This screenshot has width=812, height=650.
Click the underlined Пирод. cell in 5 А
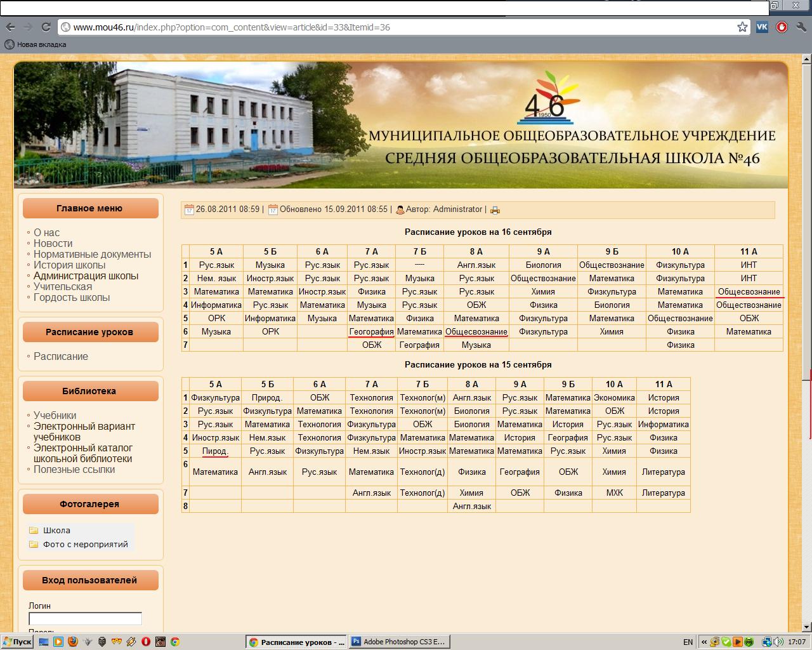coord(215,451)
